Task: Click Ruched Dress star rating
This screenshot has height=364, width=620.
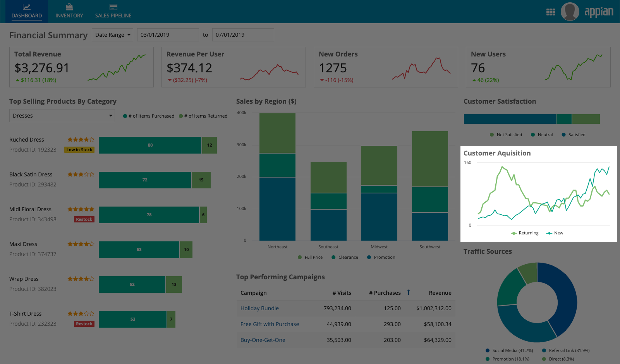Action: [x=81, y=140]
